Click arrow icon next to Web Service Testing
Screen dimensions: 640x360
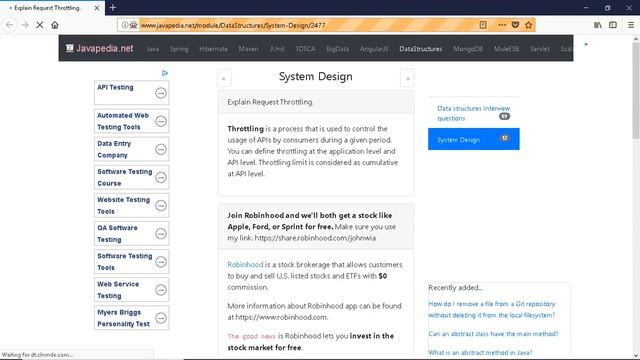pos(161,290)
